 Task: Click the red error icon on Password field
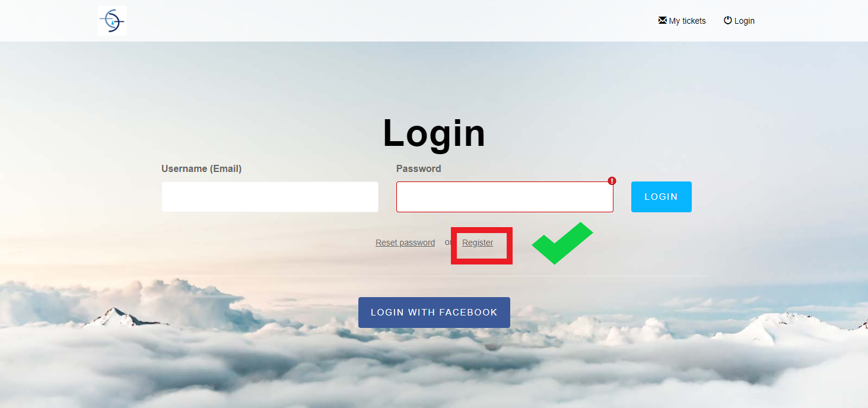[x=612, y=181]
